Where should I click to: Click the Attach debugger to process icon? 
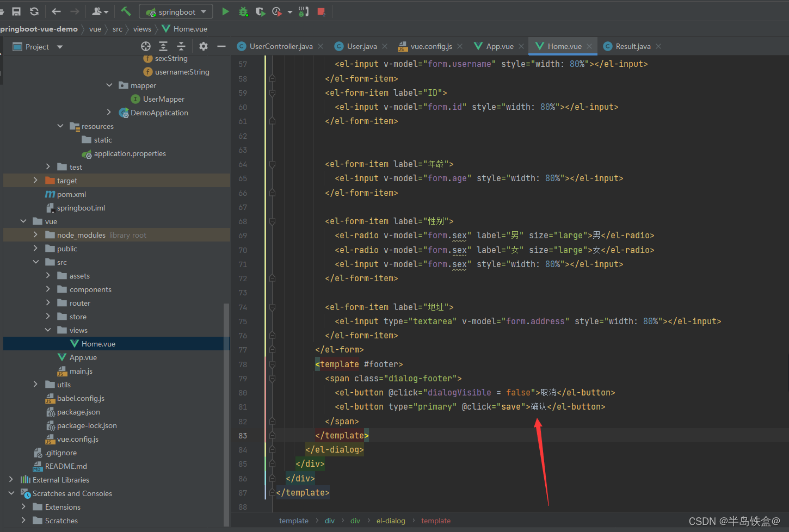click(x=304, y=11)
